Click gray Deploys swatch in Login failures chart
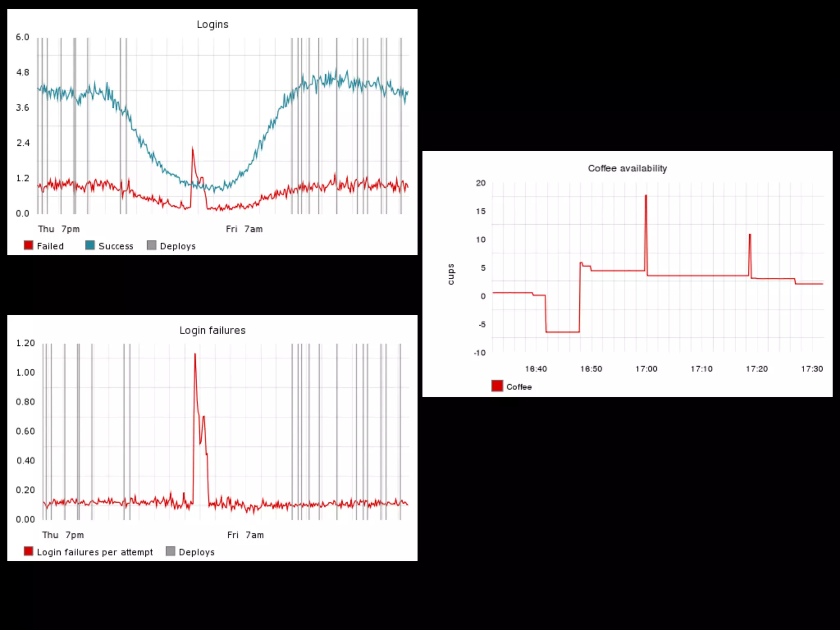 click(170, 551)
